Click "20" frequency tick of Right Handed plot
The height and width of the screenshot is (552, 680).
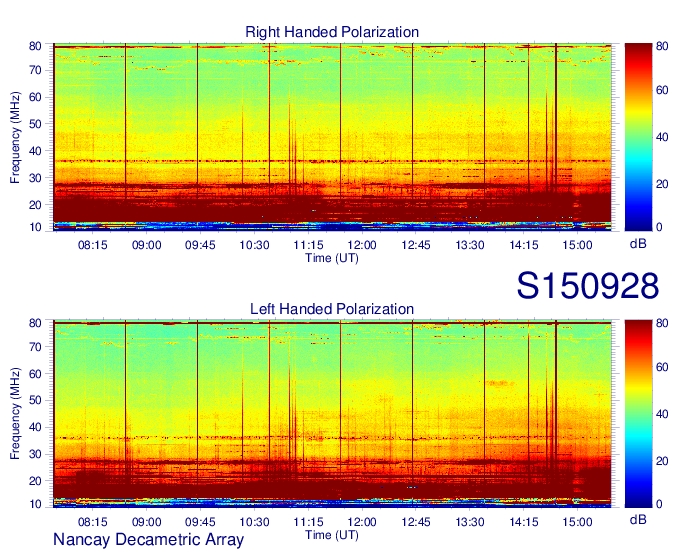(x=35, y=205)
